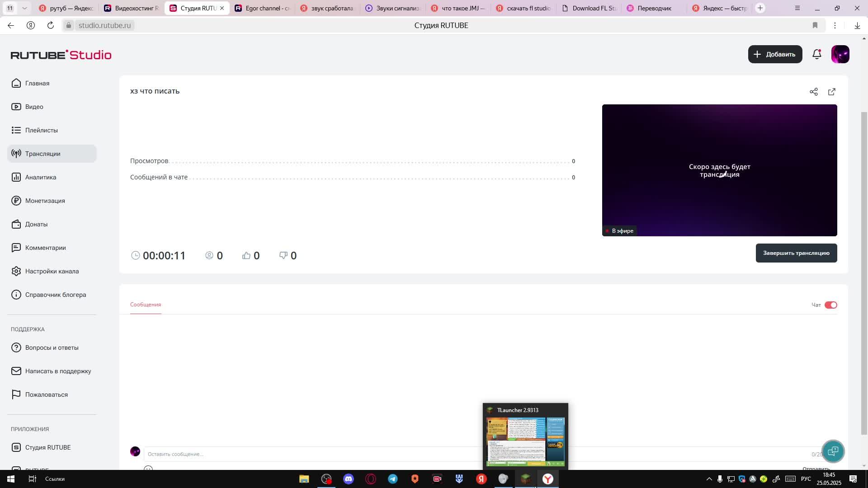
Task: Switch to the Переводчик tab
Action: point(654,8)
